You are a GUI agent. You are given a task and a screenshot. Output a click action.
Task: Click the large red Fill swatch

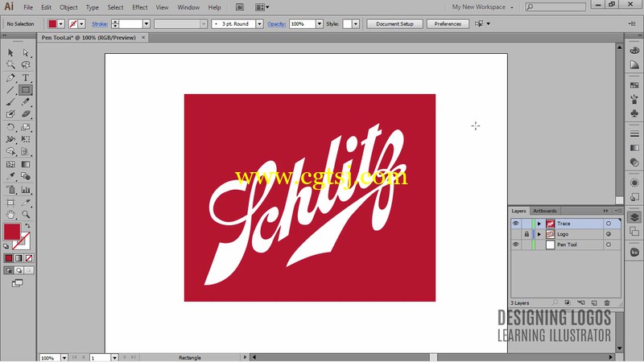coord(12,232)
